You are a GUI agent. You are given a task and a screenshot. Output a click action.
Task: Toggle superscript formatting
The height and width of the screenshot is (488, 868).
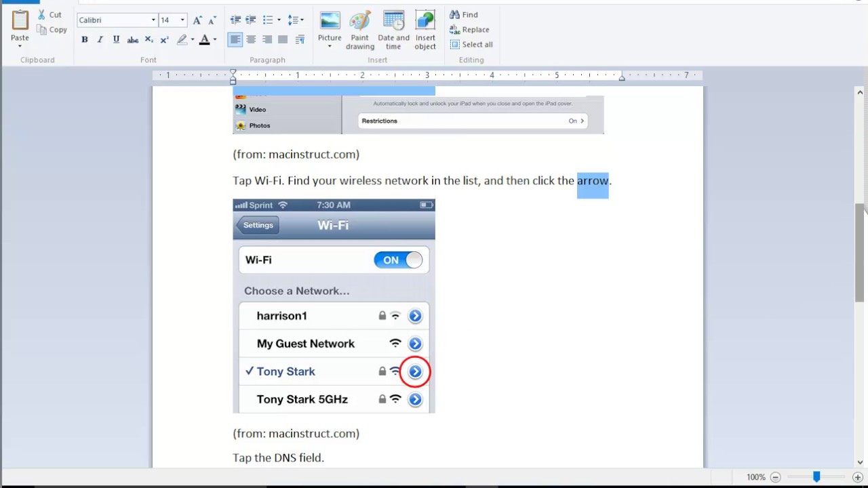click(x=164, y=40)
